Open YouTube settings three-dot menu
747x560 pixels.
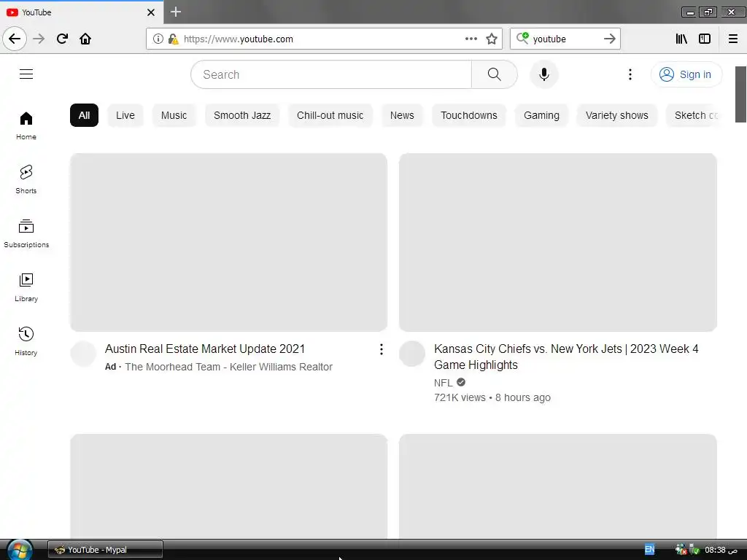point(630,74)
